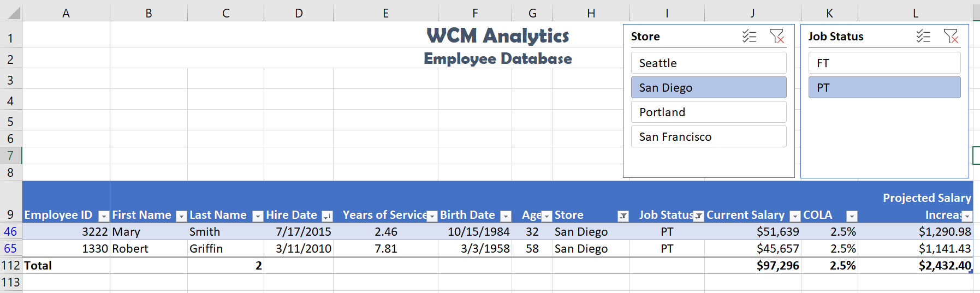The image size is (980, 293).
Task: Open Birth Date filter dropdown
Action: tap(506, 216)
